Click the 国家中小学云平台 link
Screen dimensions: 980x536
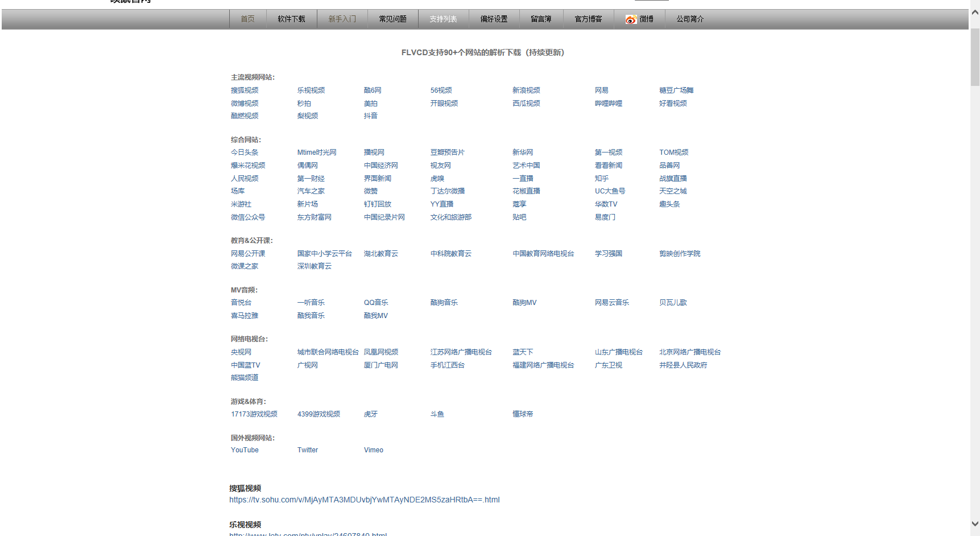point(325,254)
